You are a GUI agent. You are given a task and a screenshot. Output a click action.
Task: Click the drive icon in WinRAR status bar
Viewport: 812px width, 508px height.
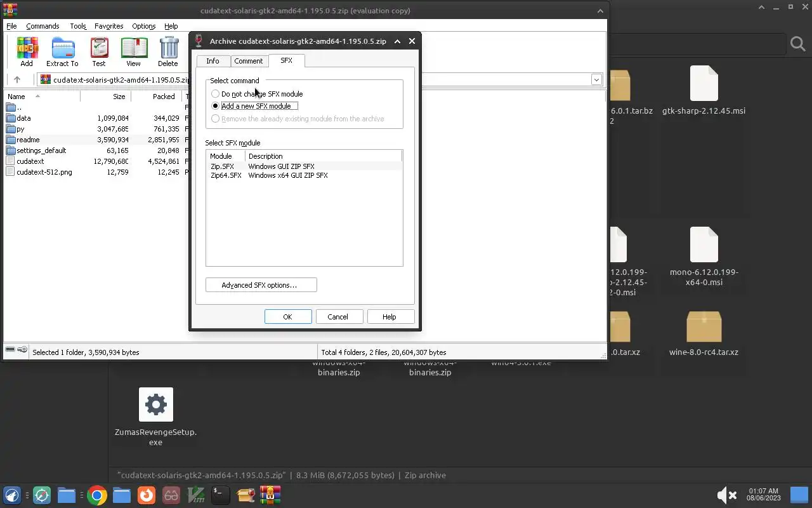pos(10,350)
